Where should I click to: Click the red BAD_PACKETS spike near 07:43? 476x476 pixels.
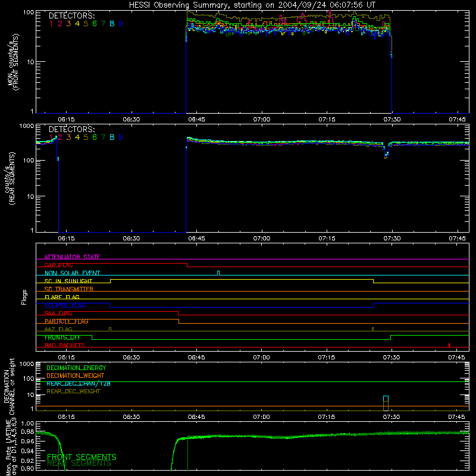(x=449, y=345)
